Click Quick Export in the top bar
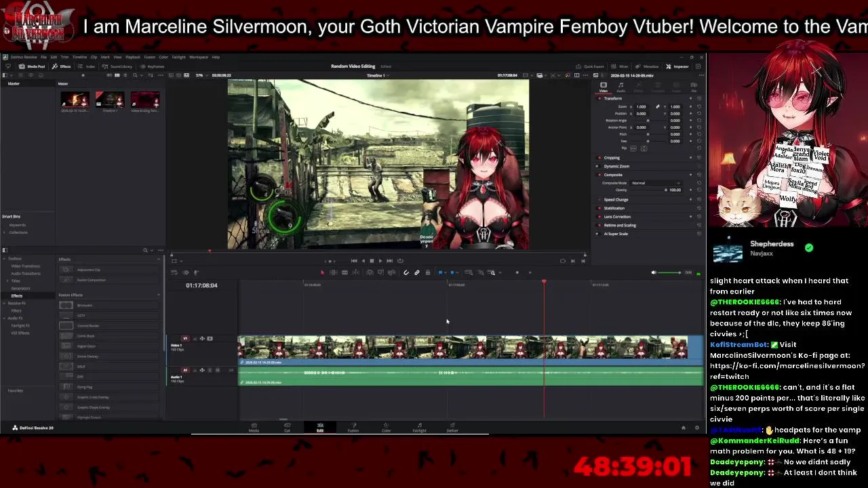This screenshot has width=868, height=488. click(590, 66)
